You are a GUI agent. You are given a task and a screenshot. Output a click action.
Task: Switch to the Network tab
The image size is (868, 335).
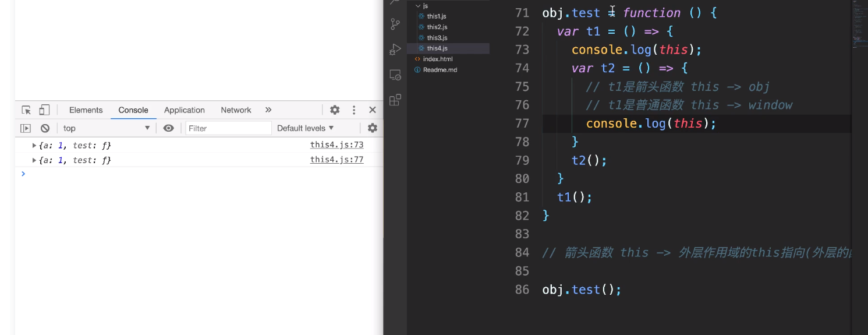click(x=236, y=110)
